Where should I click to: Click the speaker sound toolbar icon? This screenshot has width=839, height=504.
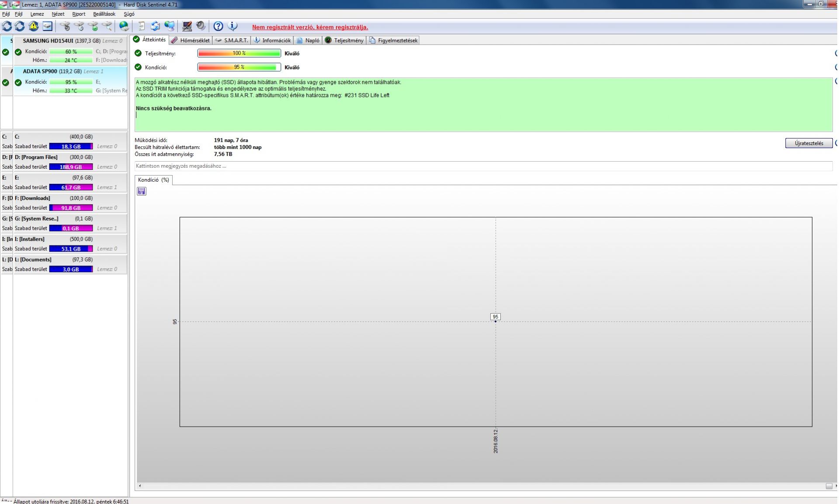point(201,26)
